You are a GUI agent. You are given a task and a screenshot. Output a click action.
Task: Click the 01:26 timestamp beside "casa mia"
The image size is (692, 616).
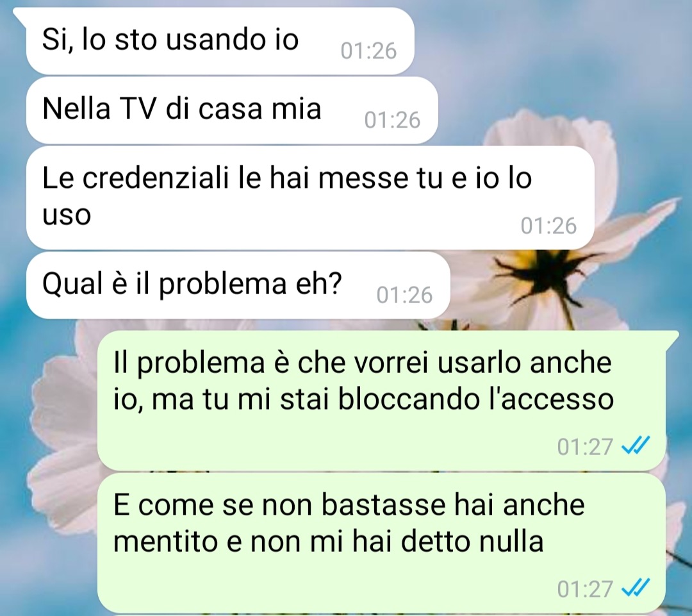click(392, 120)
